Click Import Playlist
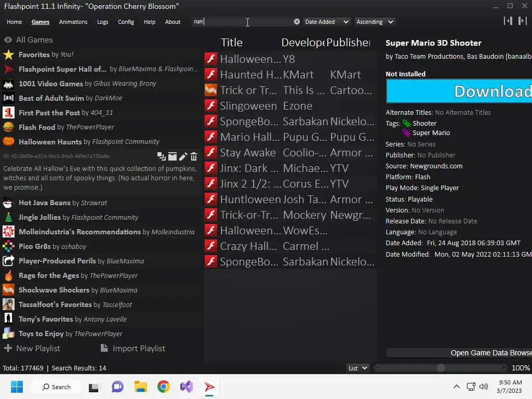Screen dimensions: 532x399 tap(133, 349)
